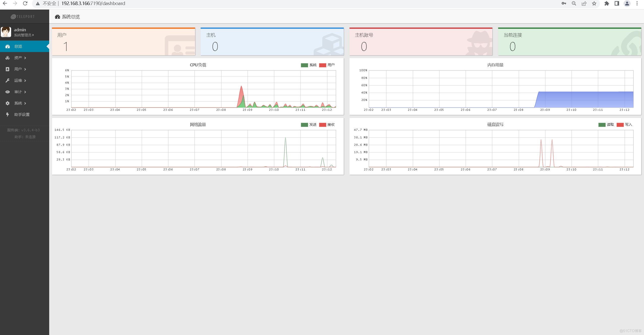
Task: Open the browser three-dot menu
Action: tap(637, 4)
